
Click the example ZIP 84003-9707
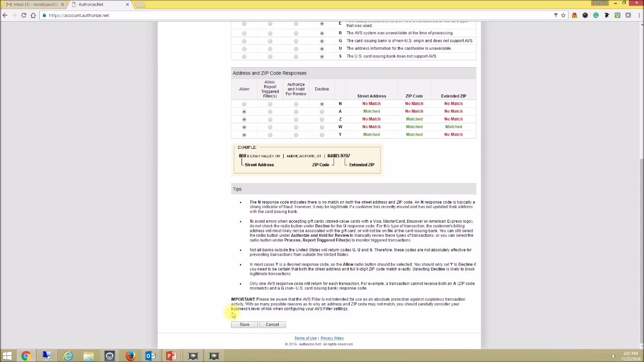pos(339,156)
